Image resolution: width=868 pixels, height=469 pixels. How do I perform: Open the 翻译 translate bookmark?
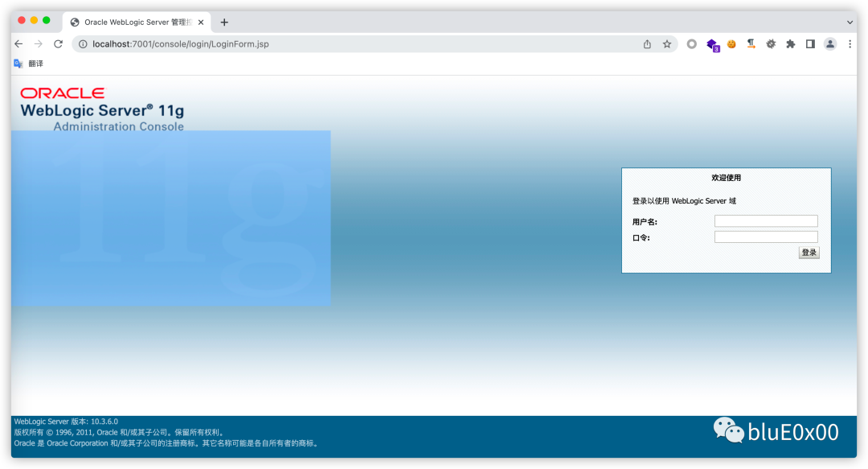[x=28, y=64]
